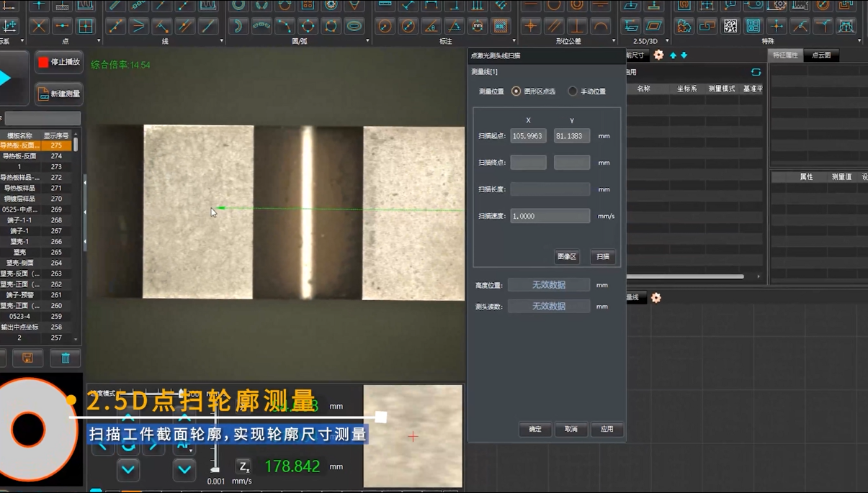Click the refresh icon in measurement list header
This screenshot has width=868, height=493.
click(x=756, y=72)
